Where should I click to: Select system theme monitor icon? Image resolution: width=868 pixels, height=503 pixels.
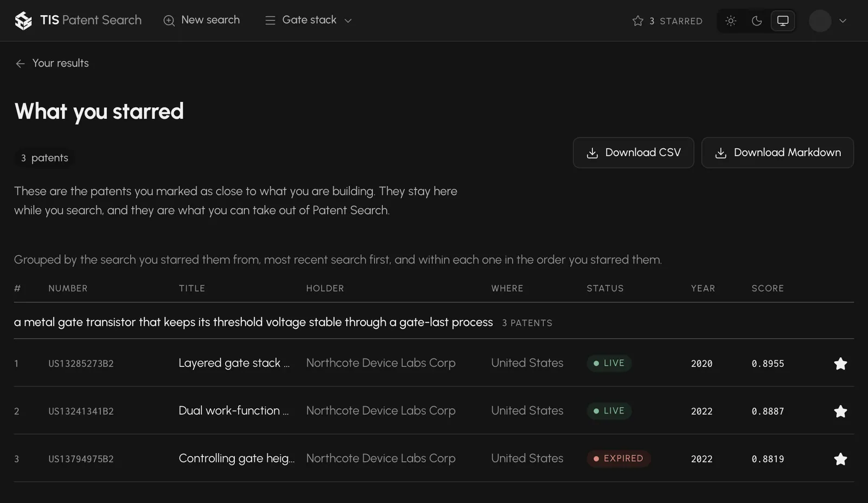tap(783, 21)
